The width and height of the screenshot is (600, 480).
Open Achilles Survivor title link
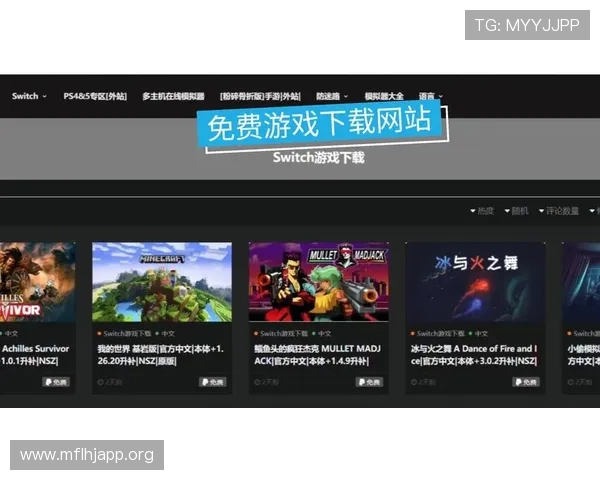[x=35, y=355]
